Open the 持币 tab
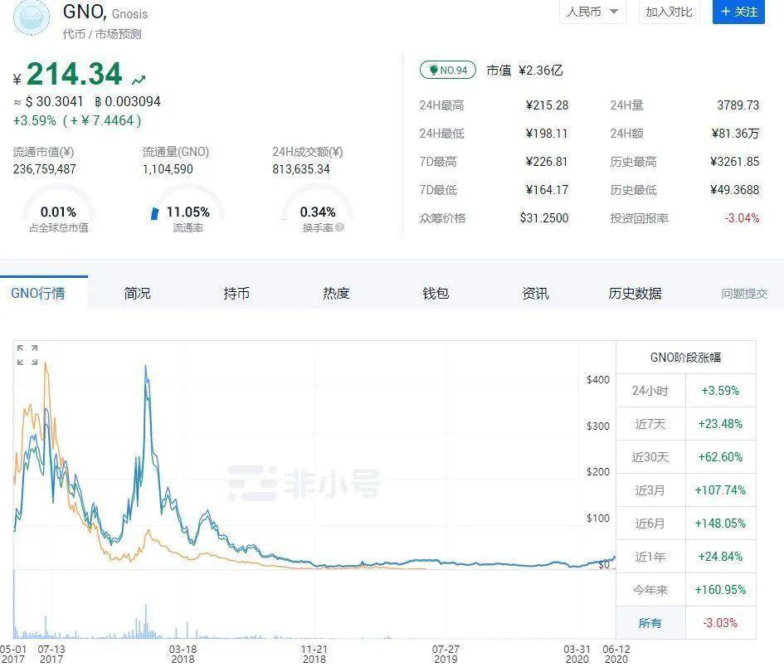784x672 pixels. (x=236, y=293)
